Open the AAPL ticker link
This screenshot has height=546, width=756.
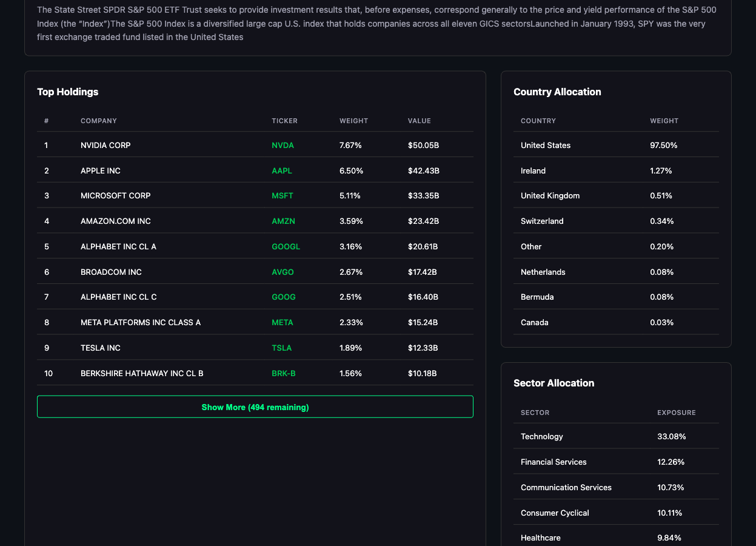(282, 170)
